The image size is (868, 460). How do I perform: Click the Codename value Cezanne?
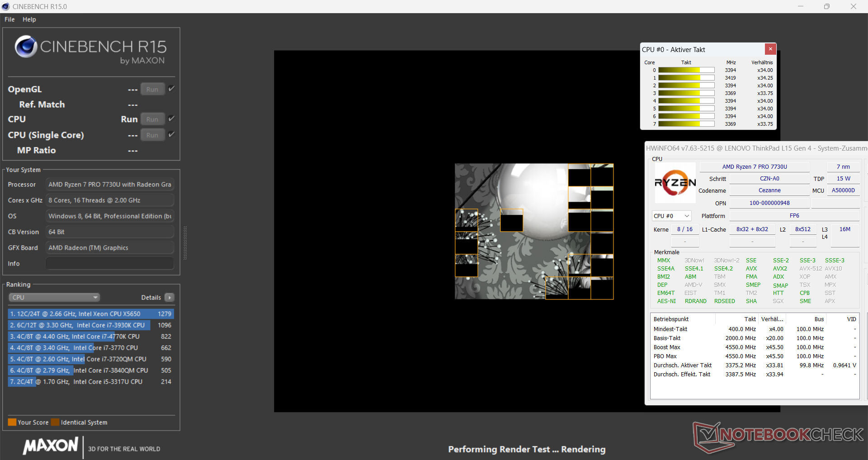click(x=769, y=190)
